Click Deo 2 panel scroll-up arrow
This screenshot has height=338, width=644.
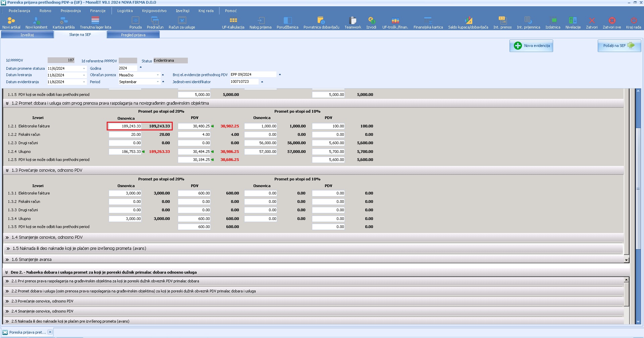click(x=626, y=280)
